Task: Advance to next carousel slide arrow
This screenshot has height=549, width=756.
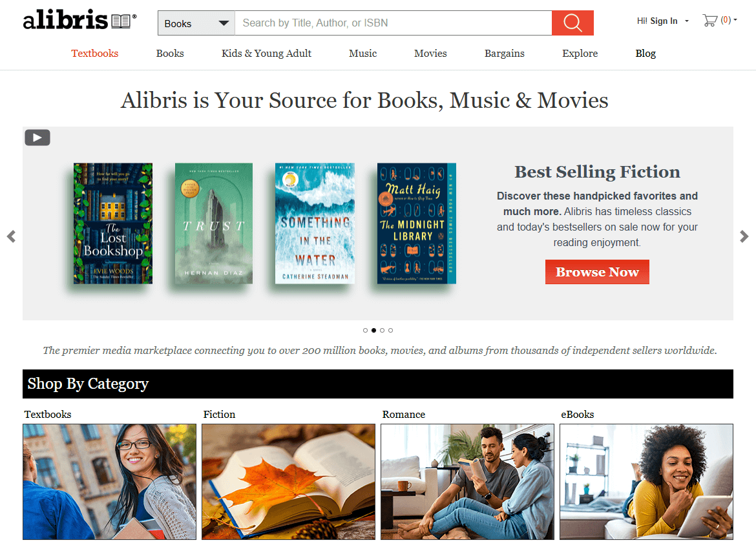Action: click(744, 236)
